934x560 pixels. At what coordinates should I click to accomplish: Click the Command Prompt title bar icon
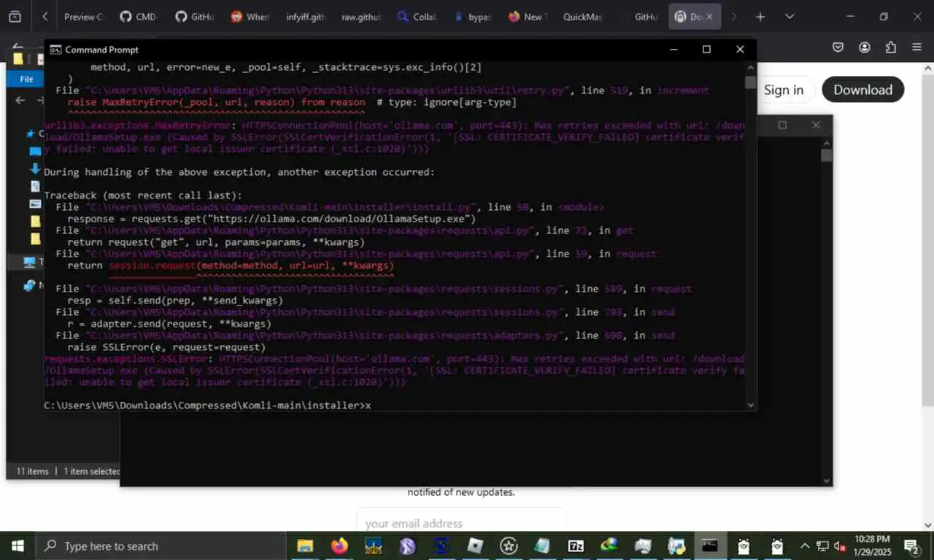55,50
